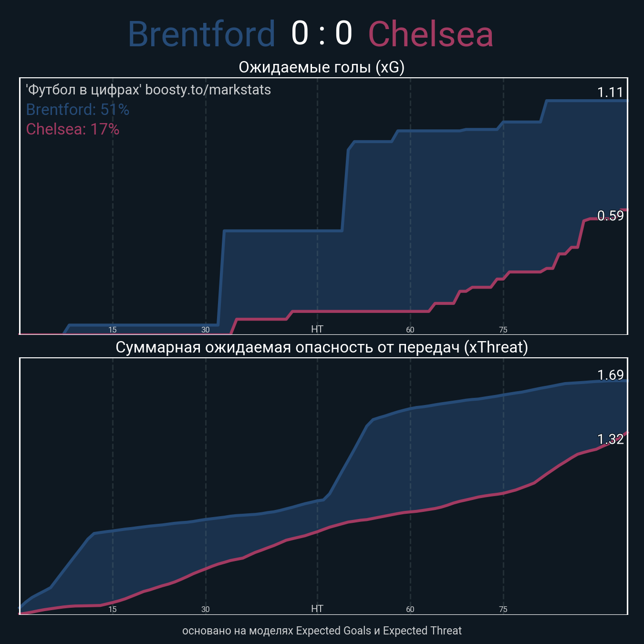This screenshot has height=644, width=644.
Task: Click the 1.11 xG final value label
Action: [x=611, y=93]
